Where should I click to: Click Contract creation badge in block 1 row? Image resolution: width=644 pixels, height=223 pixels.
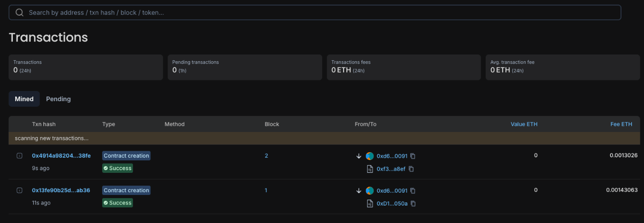pos(126,190)
